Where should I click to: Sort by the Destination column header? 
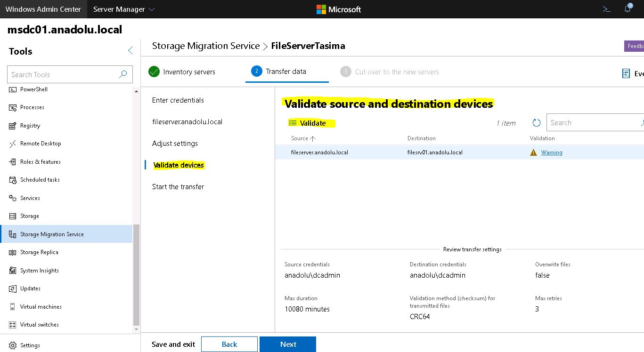[x=421, y=138]
